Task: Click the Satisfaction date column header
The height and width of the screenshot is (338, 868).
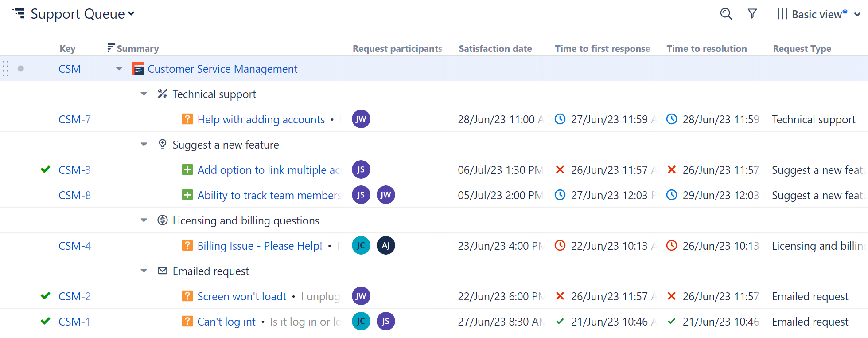Action: coord(495,49)
